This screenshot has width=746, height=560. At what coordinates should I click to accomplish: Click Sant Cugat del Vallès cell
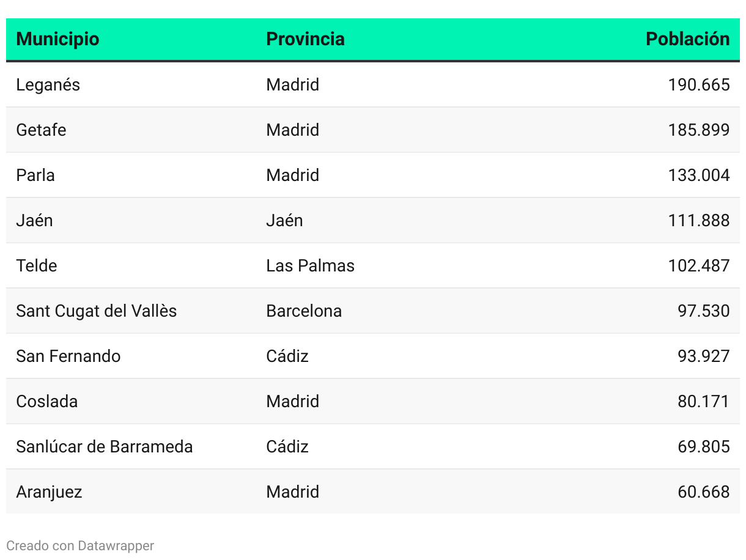97,311
